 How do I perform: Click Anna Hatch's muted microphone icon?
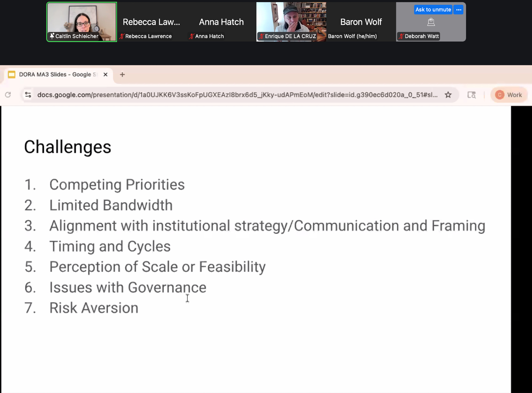pos(191,36)
